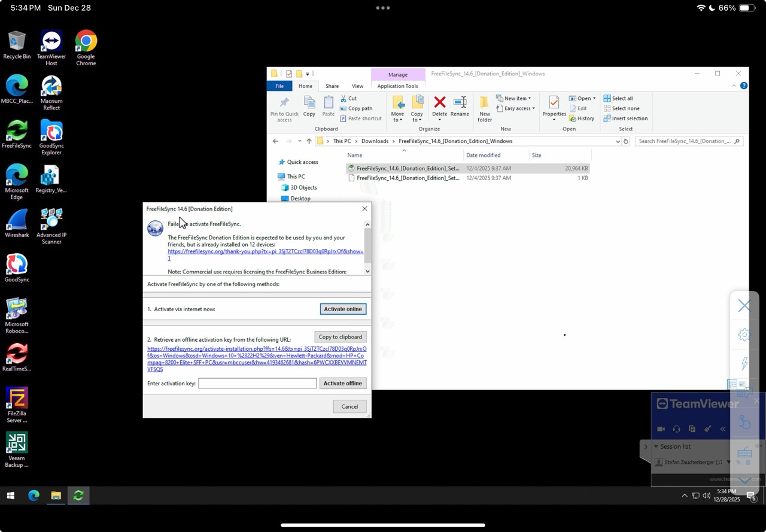Click the Activate offline button
The height and width of the screenshot is (532, 766).
(343, 384)
